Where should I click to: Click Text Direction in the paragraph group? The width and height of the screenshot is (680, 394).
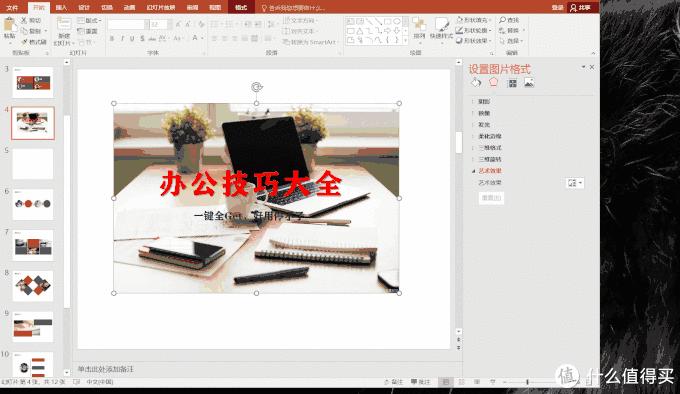pos(300,20)
